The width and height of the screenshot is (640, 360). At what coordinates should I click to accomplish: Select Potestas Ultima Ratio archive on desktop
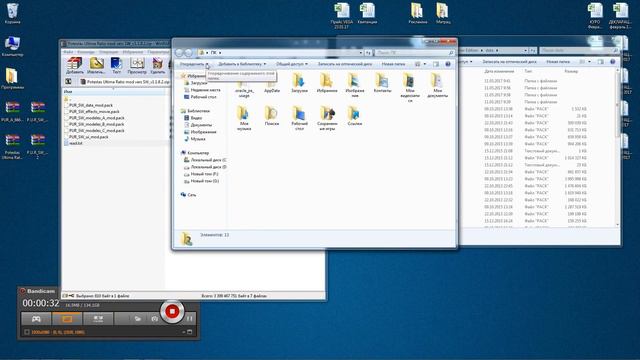click(12, 147)
